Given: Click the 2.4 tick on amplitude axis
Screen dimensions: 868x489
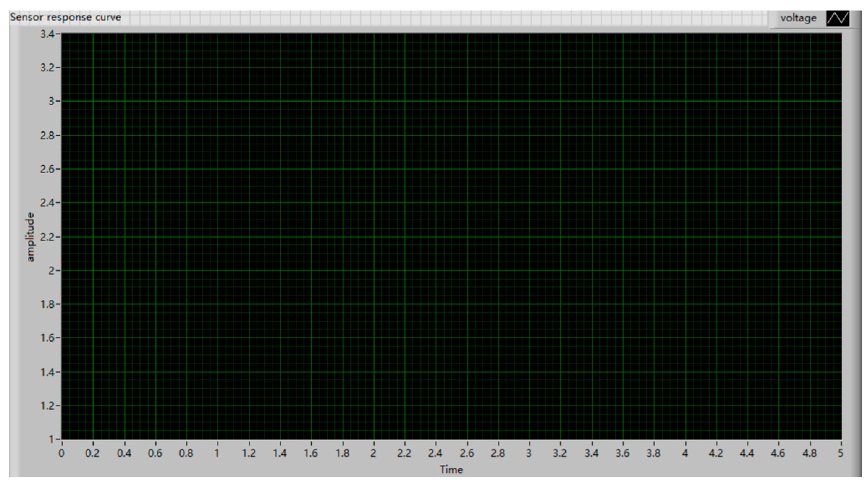Looking at the screenshot, I should coord(47,203).
